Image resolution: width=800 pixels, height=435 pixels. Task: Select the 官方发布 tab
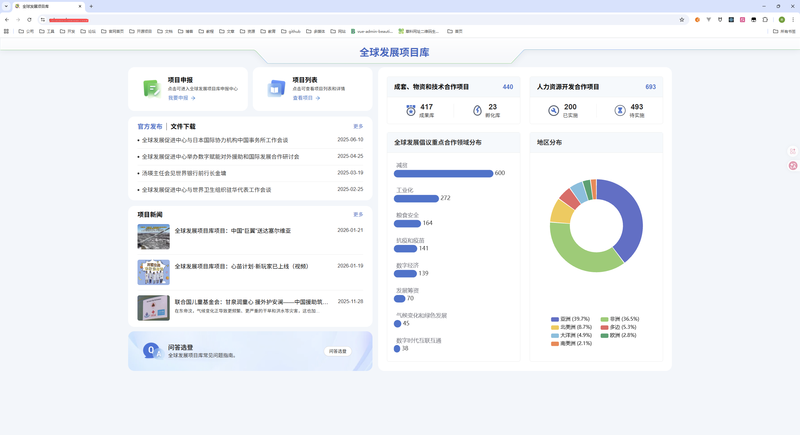[150, 127]
